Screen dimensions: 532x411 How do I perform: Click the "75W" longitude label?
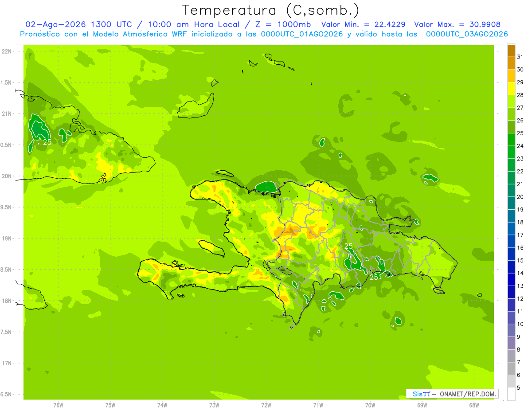[110, 405]
